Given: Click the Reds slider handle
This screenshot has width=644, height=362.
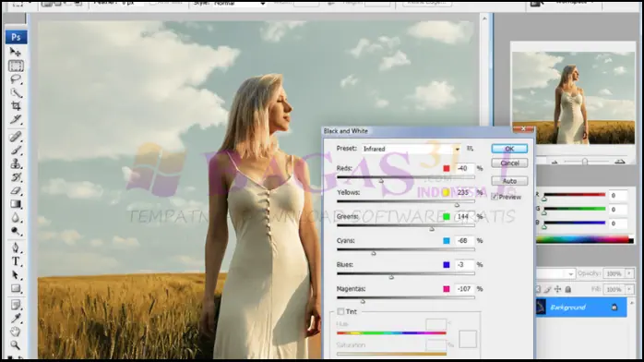Looking at the screenshot, I should click(x=381, y=180).
